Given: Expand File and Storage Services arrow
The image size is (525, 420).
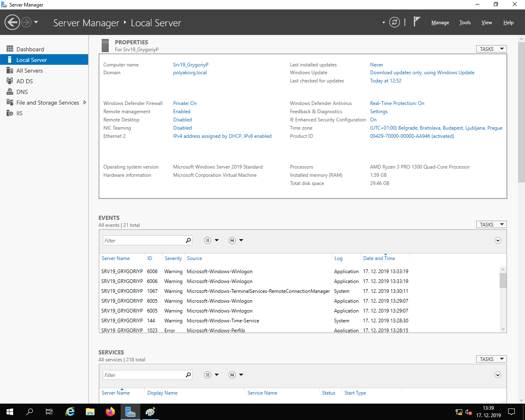Looking at the screenshot, I should [x=85, y=103].
